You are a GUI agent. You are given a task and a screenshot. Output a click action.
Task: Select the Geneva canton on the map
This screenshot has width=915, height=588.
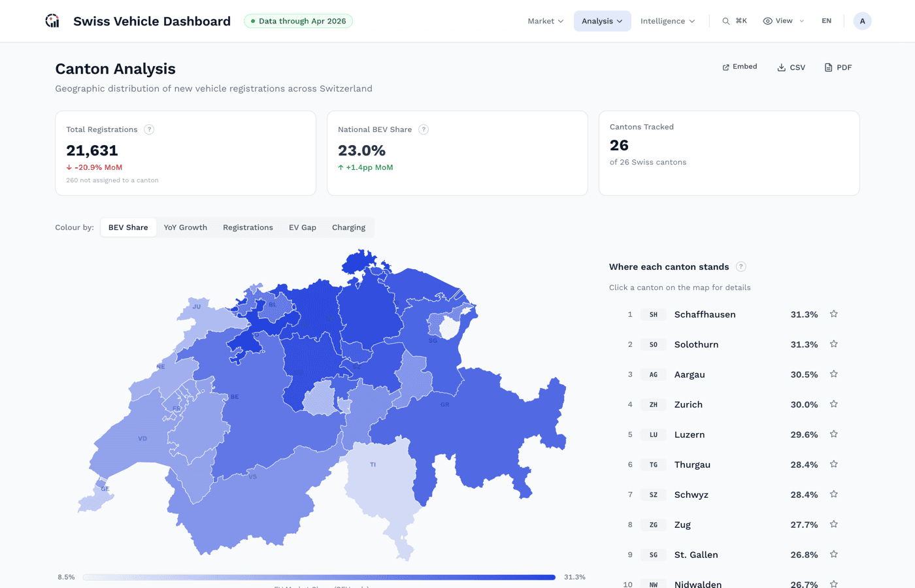pos(95,500)
